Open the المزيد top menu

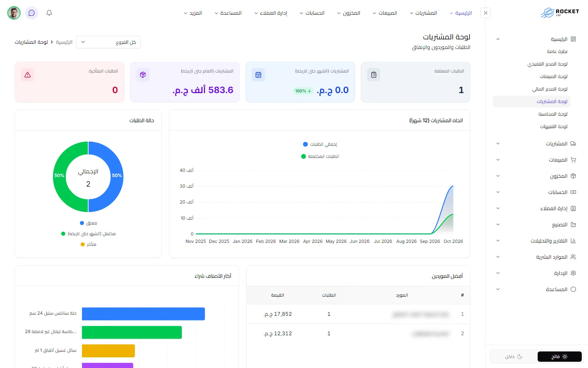point(193,13)
